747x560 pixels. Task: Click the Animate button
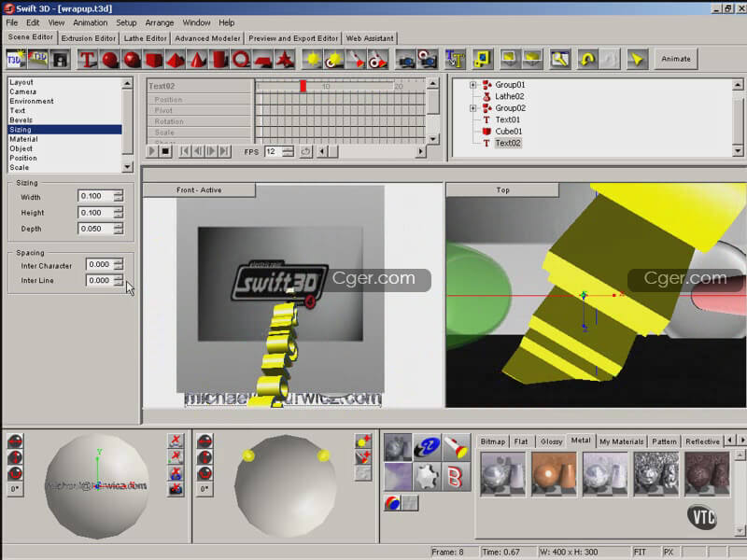[x=676, y=59]
